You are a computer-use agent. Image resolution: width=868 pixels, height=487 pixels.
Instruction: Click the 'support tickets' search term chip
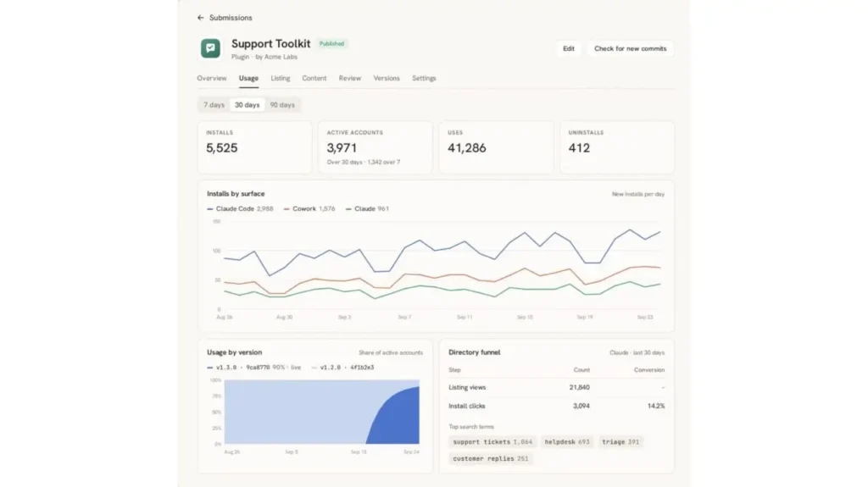(x=492, y=441)
